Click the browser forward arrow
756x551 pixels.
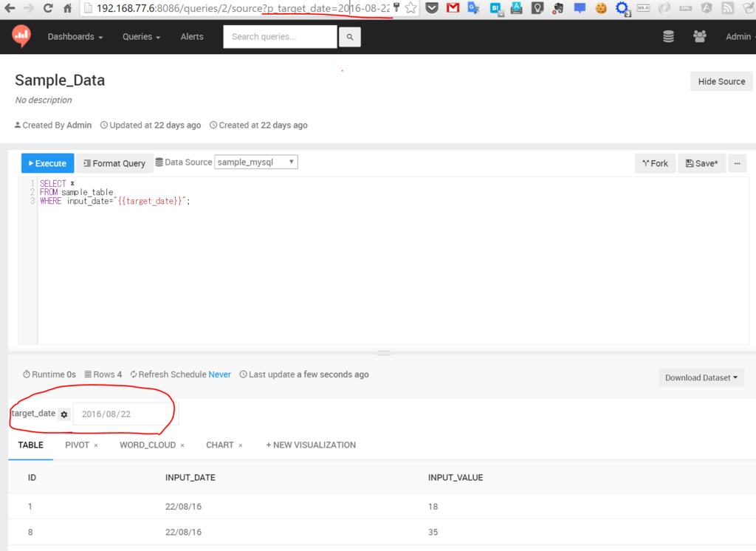29,7
